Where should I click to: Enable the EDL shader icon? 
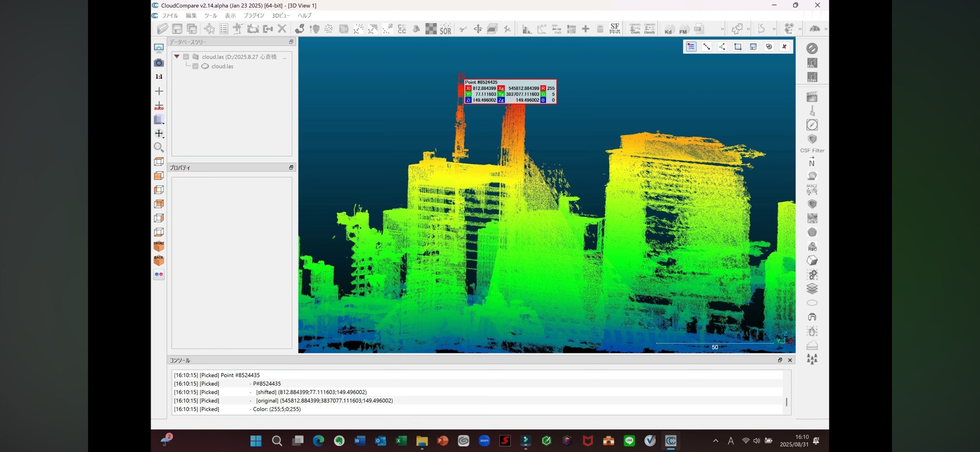click(812, 63)
